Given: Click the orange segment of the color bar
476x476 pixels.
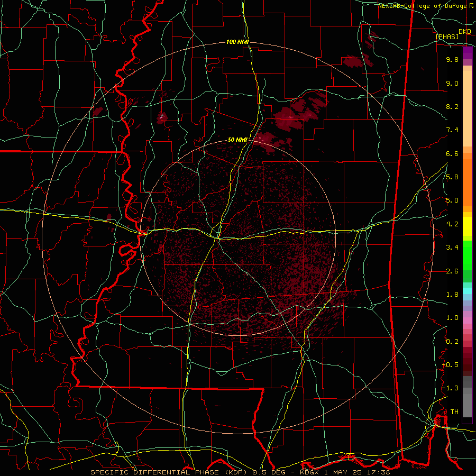Looking at the screenshot, I should [467, 182].
